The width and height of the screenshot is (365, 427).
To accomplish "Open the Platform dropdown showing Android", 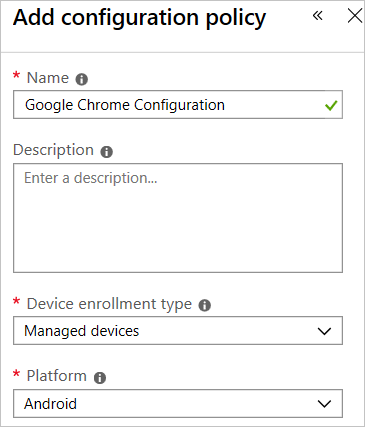I will point(178,403).
